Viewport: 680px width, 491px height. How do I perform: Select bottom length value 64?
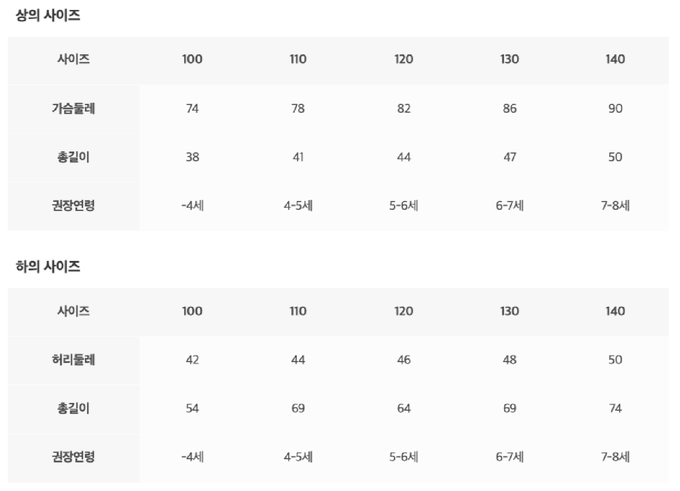[404, 408]
